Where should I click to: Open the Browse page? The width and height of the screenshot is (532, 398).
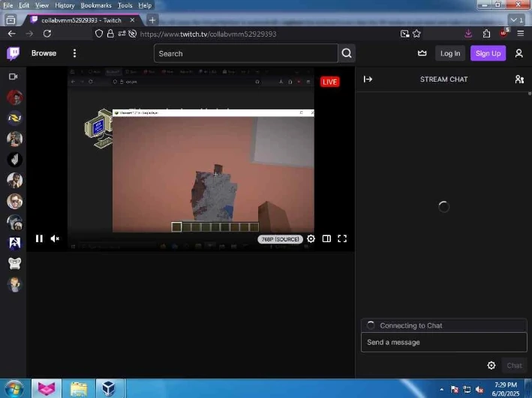tap(44, 53)
